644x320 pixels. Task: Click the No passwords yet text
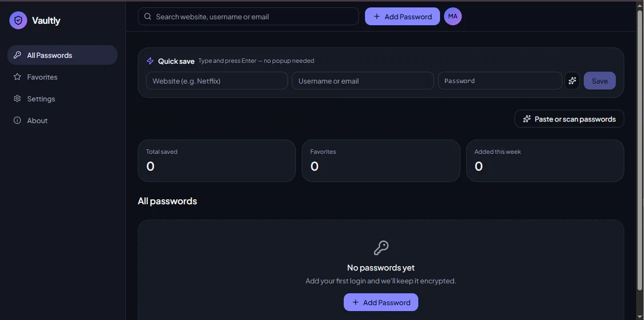[381, 268]
